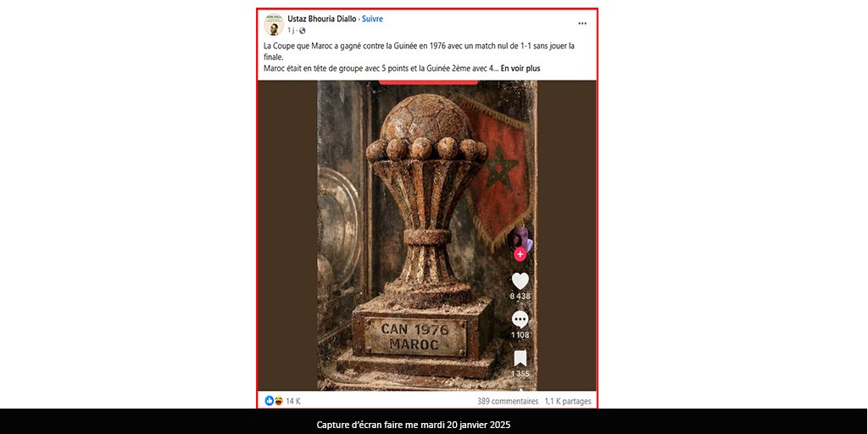Click the rusty trophy image
This screenshot has height=434, width=868.
coord(426,236)
